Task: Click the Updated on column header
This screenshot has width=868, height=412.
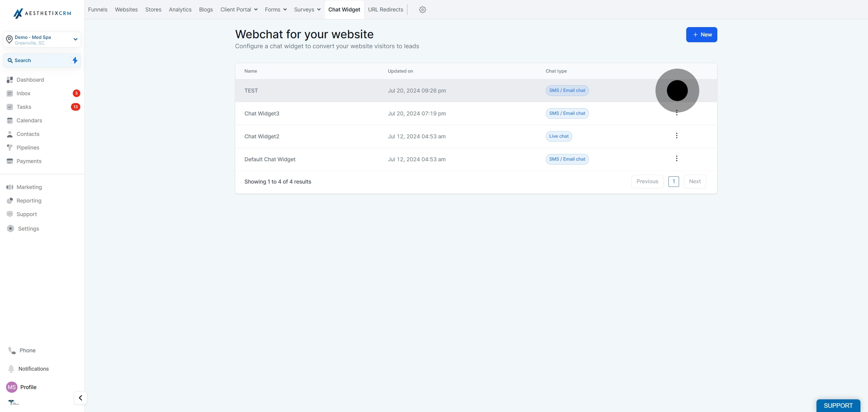Action: [x=400, y=71]
